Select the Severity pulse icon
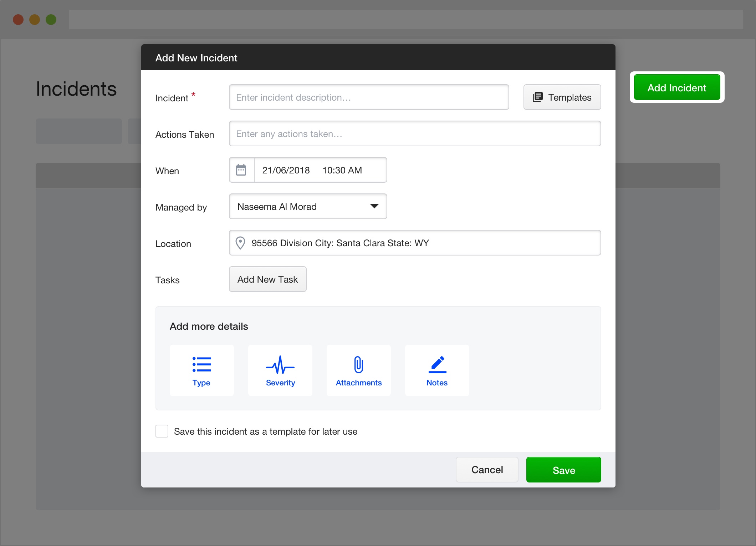This screenshot has width=756, height=546. [280, 365]
